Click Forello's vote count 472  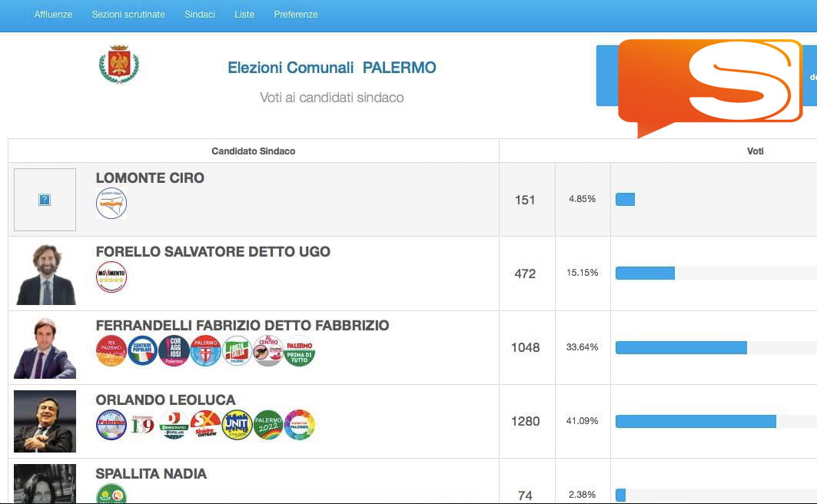(x=525, y=274)
